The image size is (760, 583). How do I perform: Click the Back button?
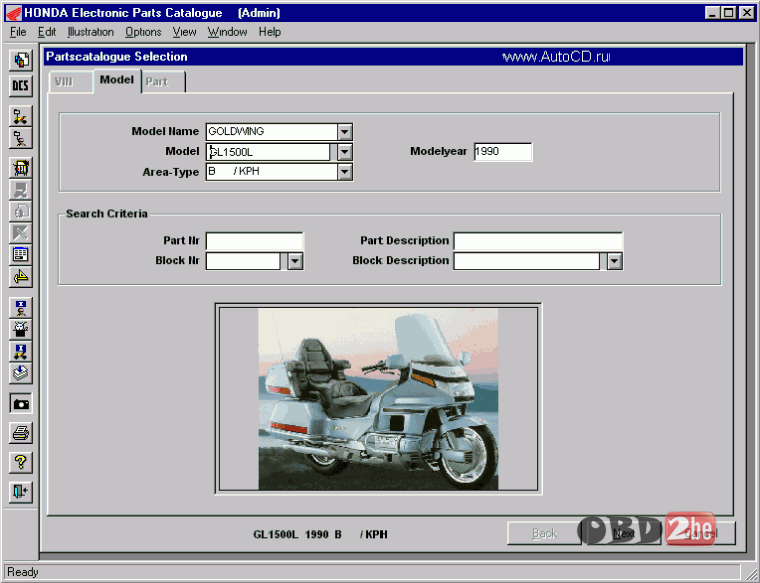click(x=544, y=534)
